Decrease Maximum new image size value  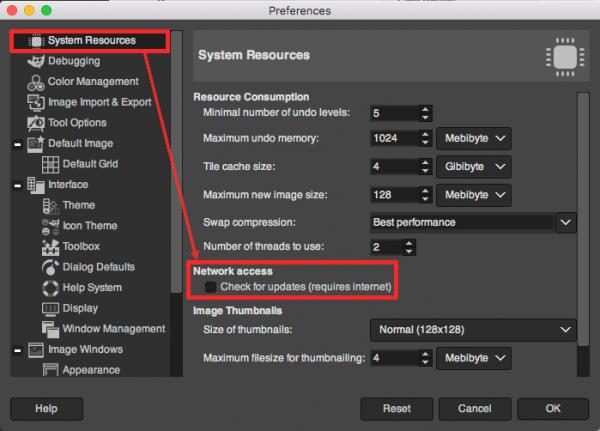tap(425, 199)
